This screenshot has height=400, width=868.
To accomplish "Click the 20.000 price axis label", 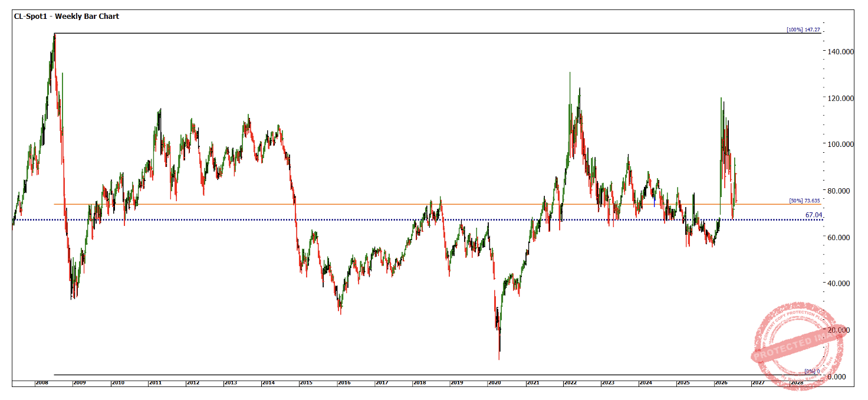I will click(840, 330).
